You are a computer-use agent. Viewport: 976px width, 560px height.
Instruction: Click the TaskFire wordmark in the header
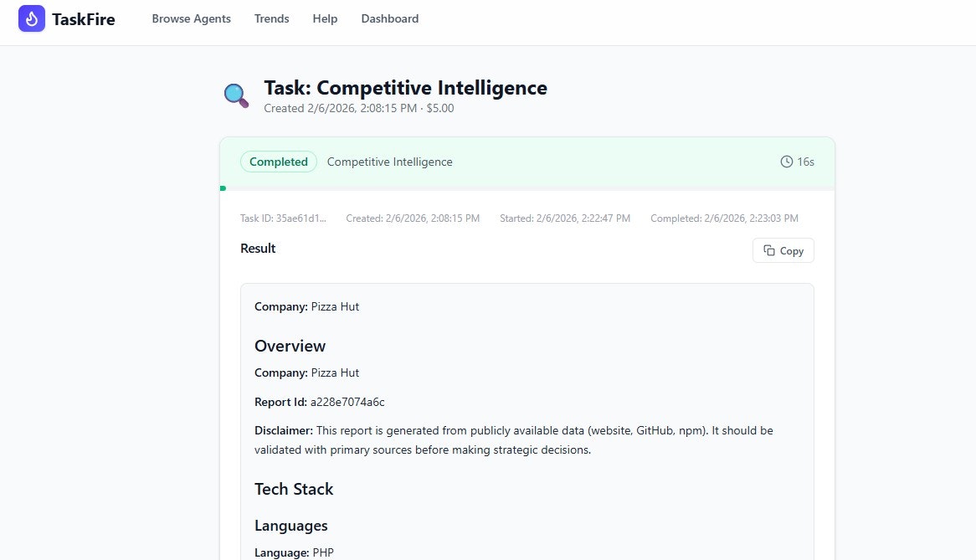tap(83, 18)
